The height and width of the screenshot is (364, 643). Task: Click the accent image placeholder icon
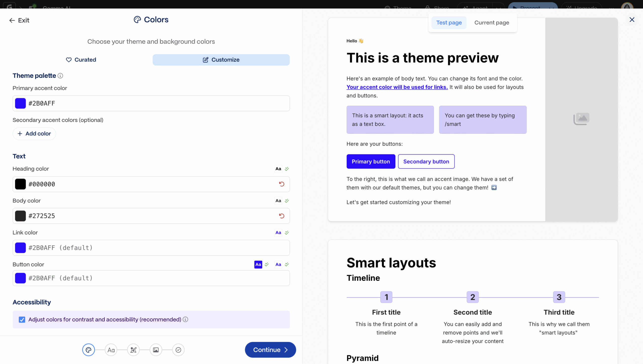pos(581,119)
